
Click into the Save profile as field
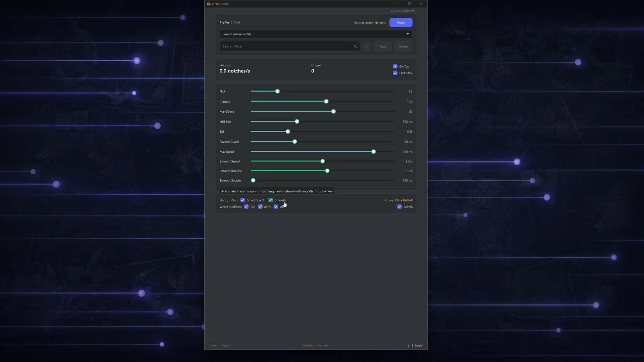[286, 46]
